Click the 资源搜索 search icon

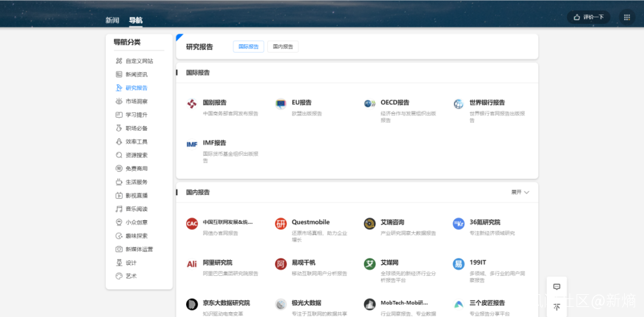pyautogui.click(x=119, y=155)
